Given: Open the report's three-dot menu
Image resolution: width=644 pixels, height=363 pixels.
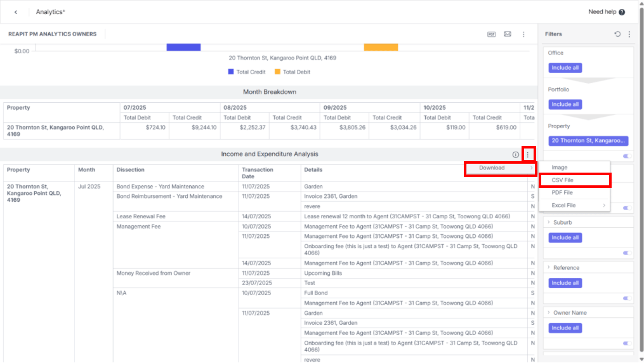Looking at the screenshot, I should [x=523, y=34].
